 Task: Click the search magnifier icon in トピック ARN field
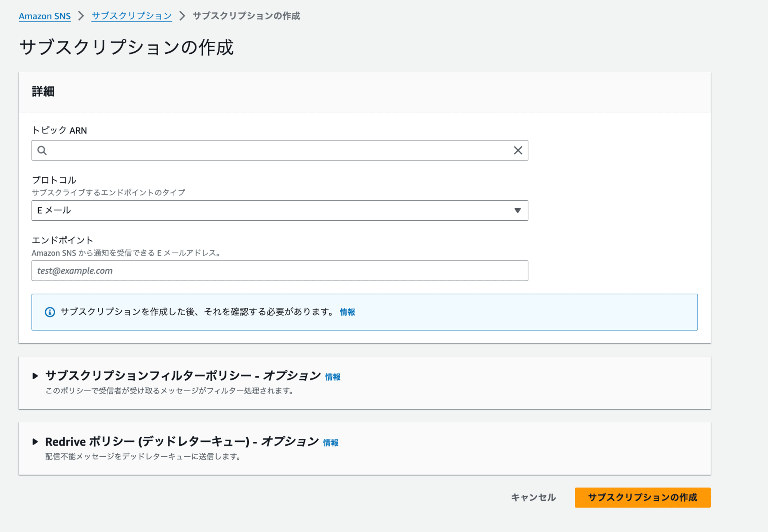pos(42,150)
